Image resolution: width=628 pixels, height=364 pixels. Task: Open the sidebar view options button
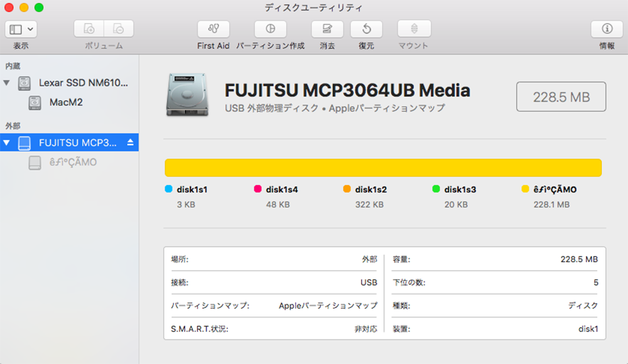(x=21, y=29)
